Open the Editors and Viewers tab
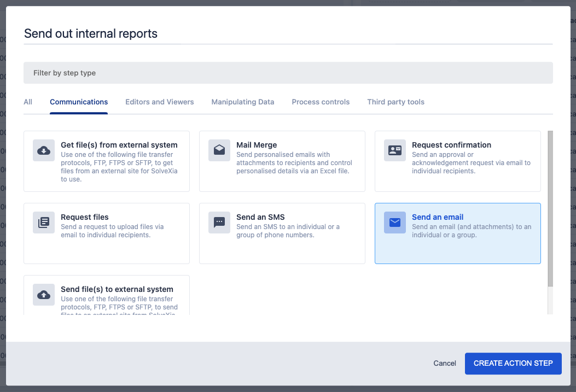 tap(160, 102)
